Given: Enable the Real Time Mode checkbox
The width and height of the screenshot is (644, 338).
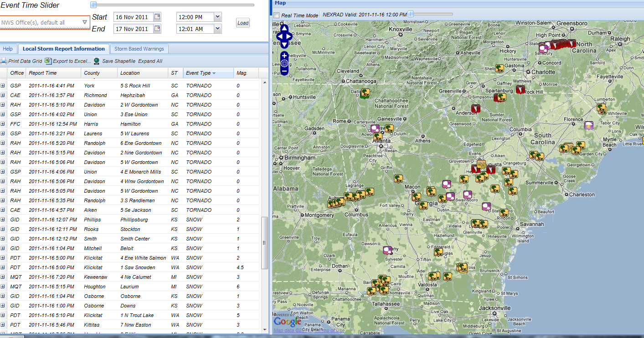Looking at the screenshot, I should 277,15.
